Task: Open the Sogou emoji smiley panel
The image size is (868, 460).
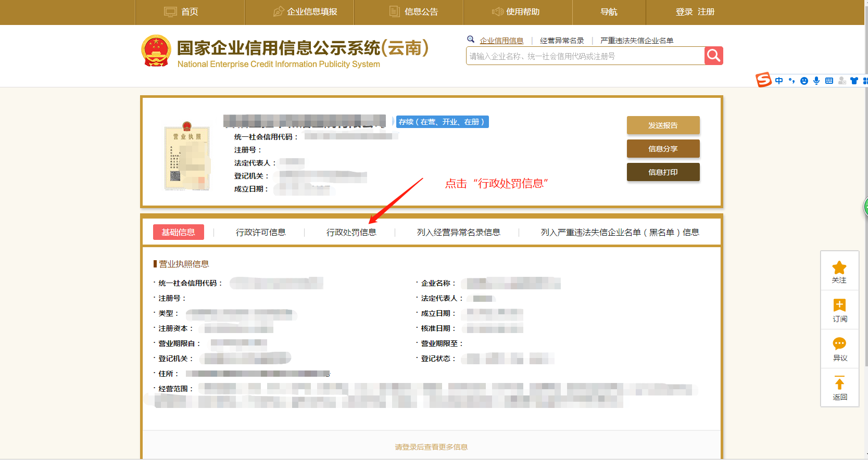Action: pos(804,81)
